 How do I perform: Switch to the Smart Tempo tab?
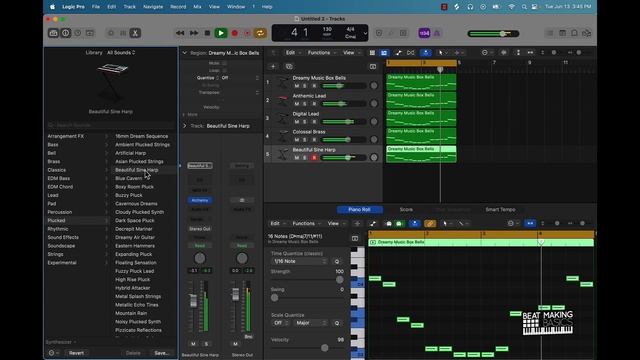click(500, 209)
